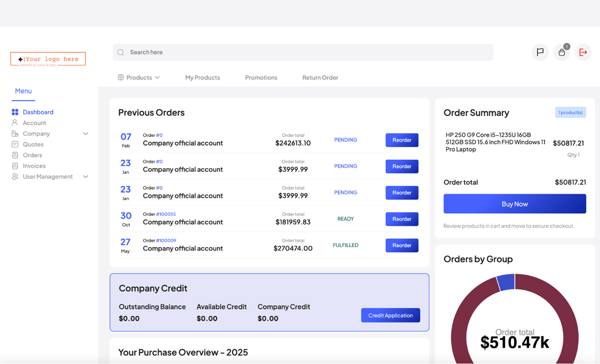Reorder the 27 May order #100009
Image resolution: width=600 pixels, height=364 pixels.
pos(402,245)
